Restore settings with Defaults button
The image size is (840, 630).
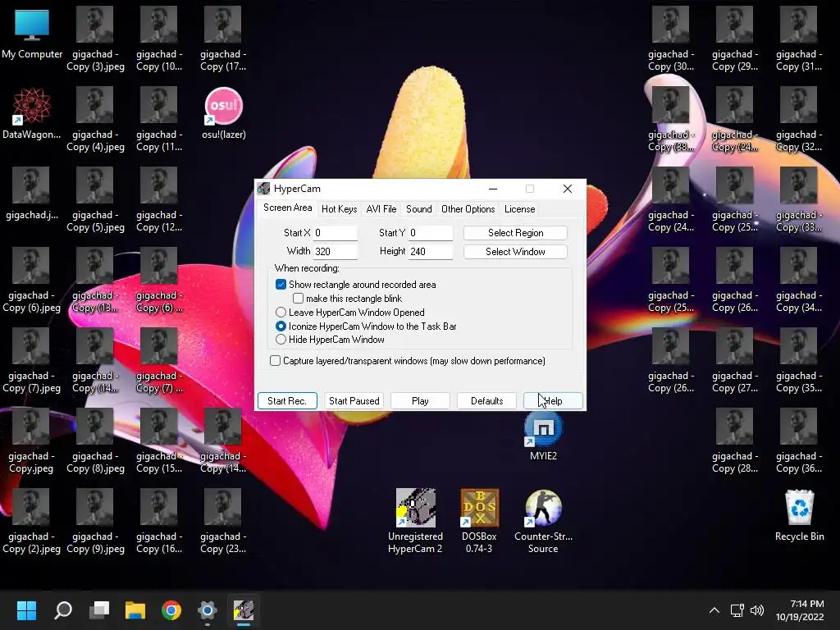pyautogui.click(x=487, y=401)
